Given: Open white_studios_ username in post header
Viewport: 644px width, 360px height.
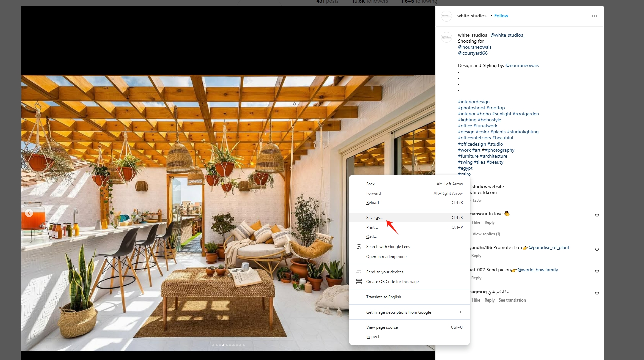Looking at the screenshot, I should (472, 16).
